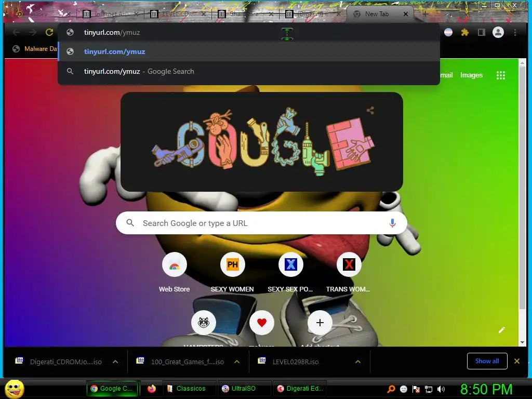Click the Google doodle image
Viewport: 532px width, 399px height.
262,141
